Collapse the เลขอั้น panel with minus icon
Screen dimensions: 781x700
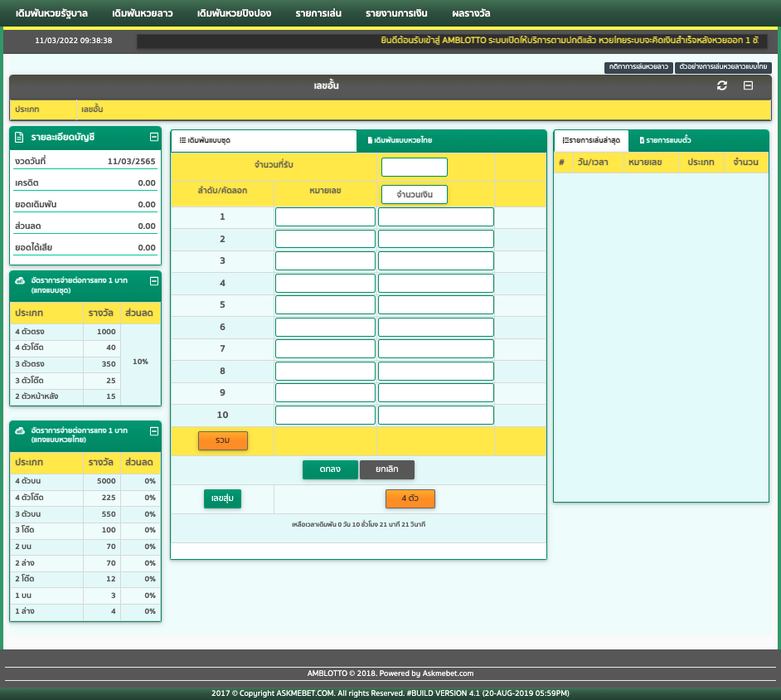click(x=748, y=85)
